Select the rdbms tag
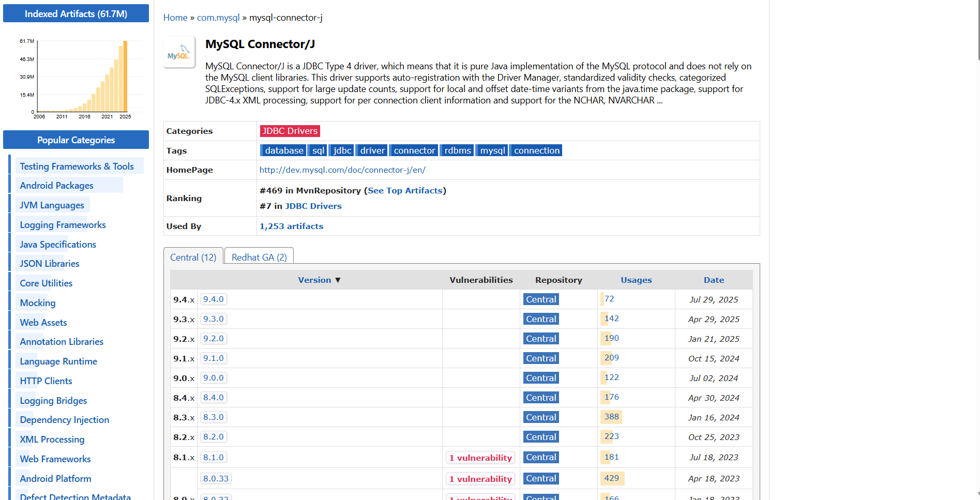The image size is (980, 500). pyautogui.click(x=458, y=150)
